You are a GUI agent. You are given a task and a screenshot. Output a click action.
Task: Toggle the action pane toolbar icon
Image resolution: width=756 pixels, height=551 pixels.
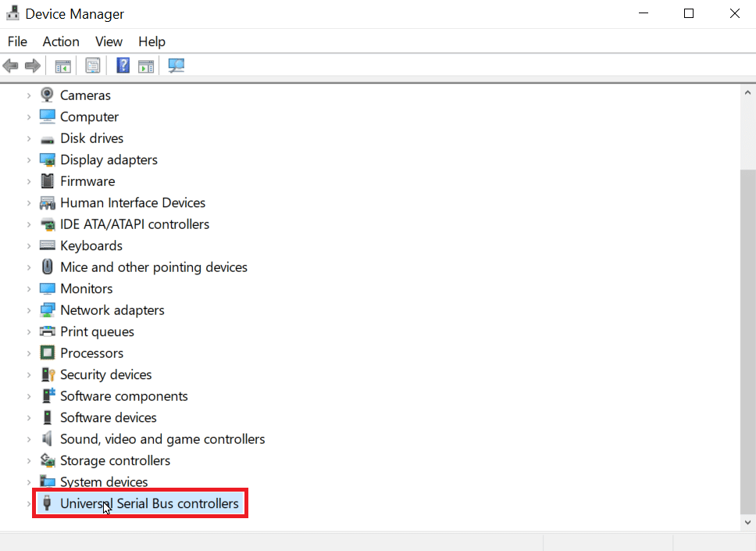(x=145, y=66)
